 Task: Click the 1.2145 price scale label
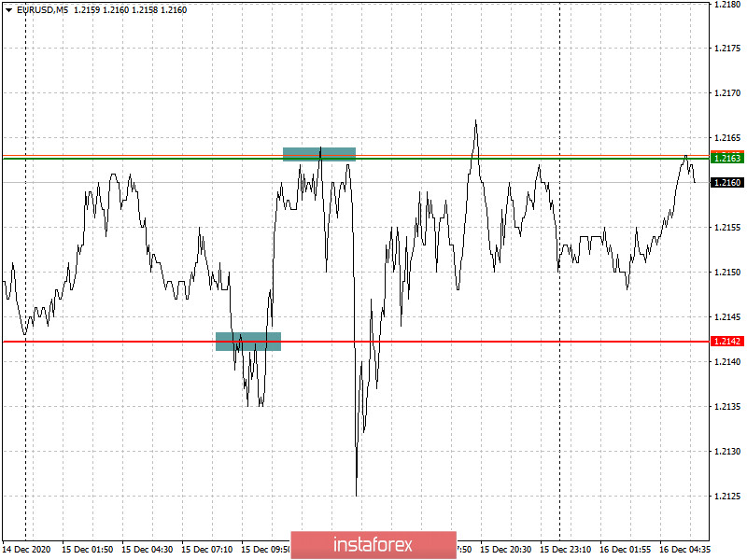(727, 316)
